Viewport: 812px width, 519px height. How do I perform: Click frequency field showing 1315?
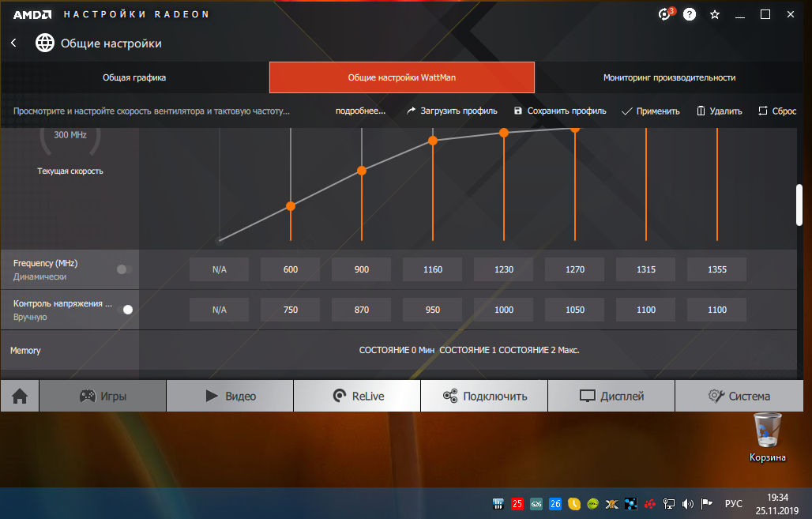click(646, 269)
